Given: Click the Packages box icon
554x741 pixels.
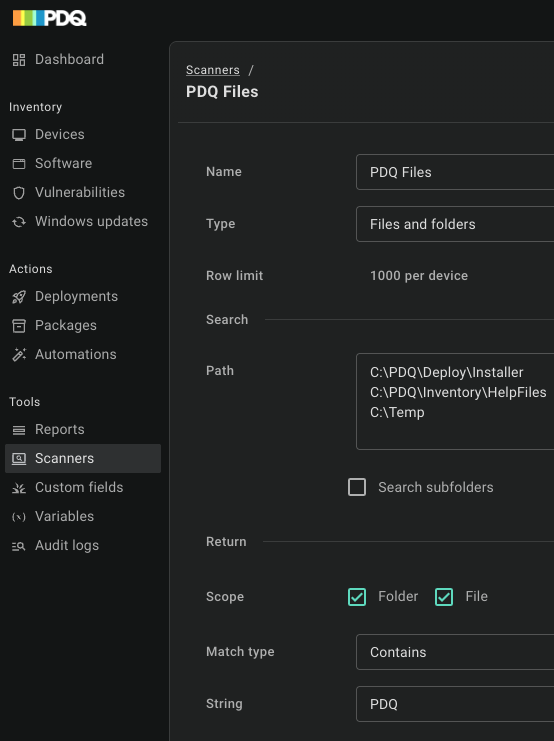Looking at the screenshot, I should coord(19,326).
